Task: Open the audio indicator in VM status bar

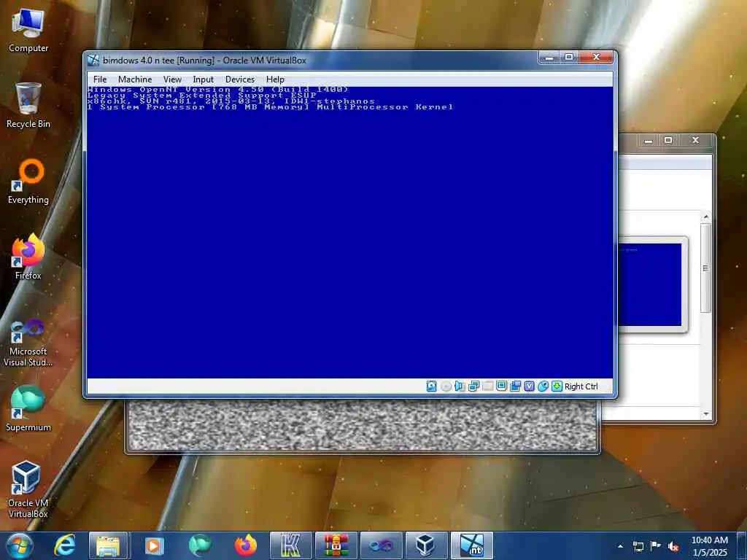Action: 460,386
